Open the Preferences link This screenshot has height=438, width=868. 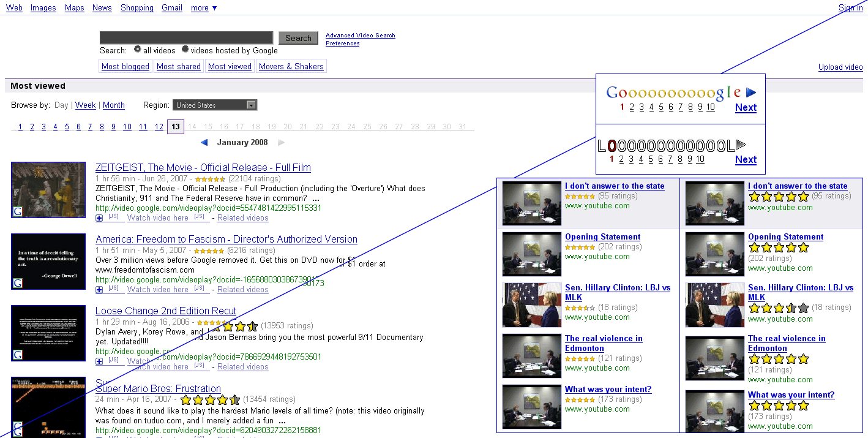[x=343, y=43]
